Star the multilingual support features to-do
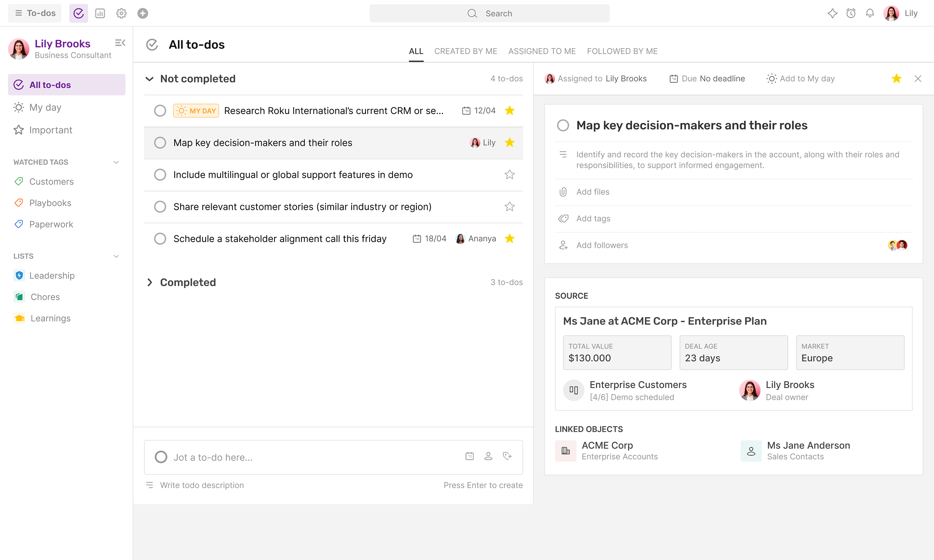Image resolution: width=934 pixels, height=560 pixels. (510, 174)
